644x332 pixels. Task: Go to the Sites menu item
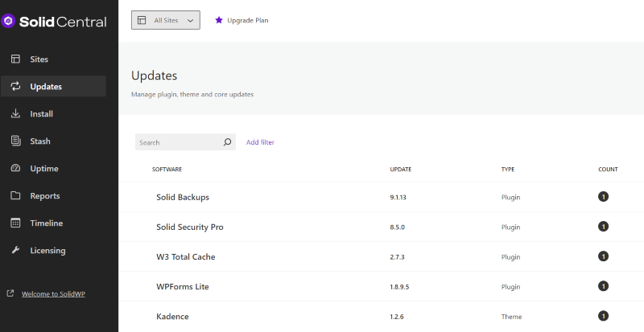coord(53,59)
